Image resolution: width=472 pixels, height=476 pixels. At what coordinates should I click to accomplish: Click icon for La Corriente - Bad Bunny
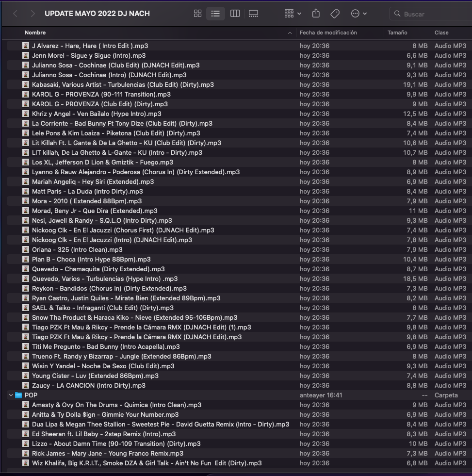(x=26, y=124)
